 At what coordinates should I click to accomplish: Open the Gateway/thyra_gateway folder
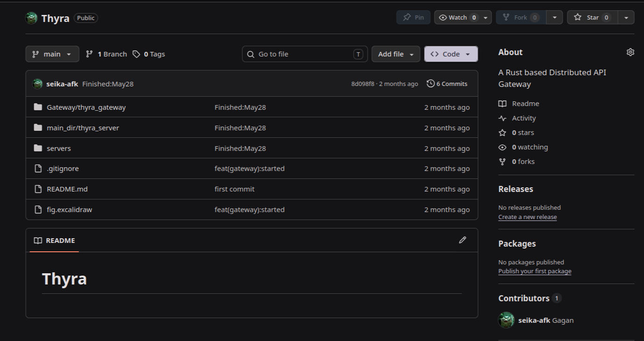86,107
